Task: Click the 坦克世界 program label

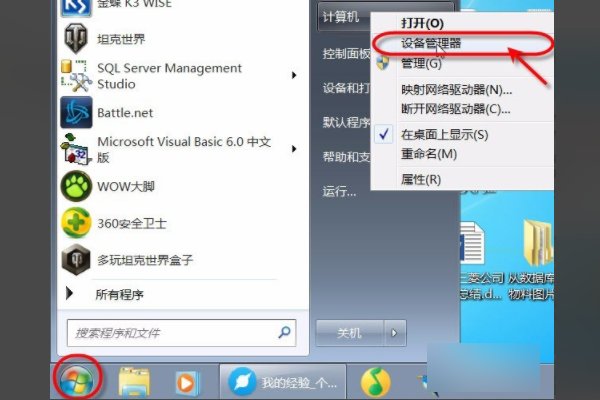Action: point(121,39)
